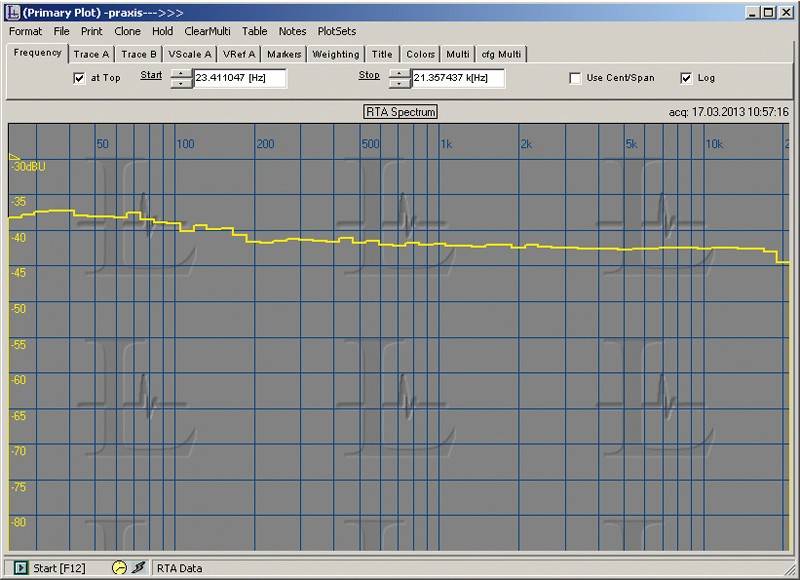Increase Stop frequency with up arrow
This screenshot has height=580, width=800.
tap(399, 74)
